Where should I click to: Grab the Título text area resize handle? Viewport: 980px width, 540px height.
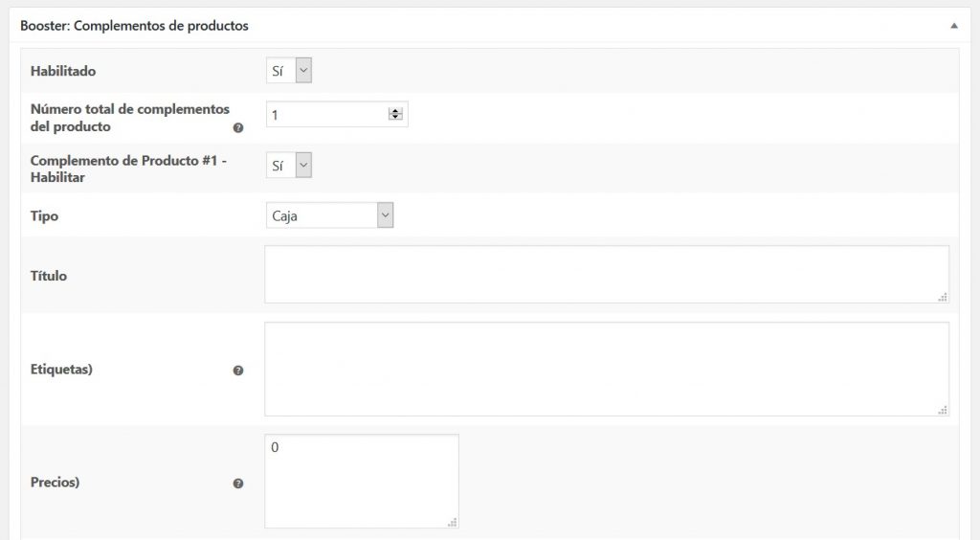(943, 297)
